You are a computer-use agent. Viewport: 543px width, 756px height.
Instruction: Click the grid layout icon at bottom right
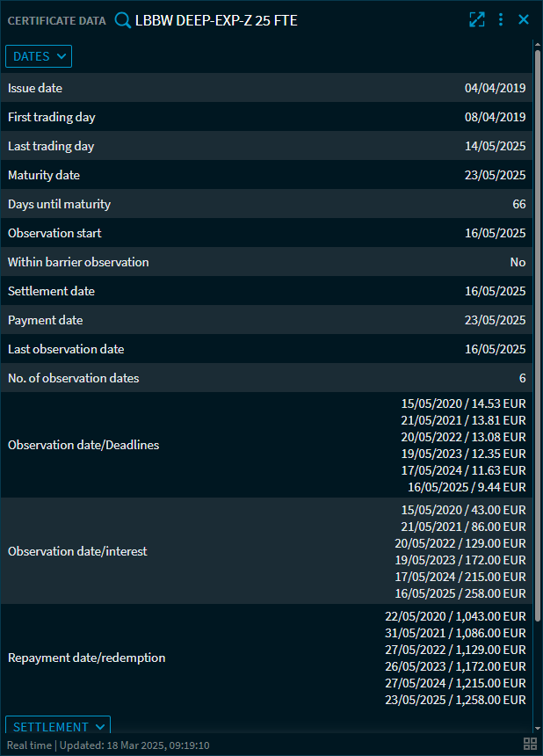pos(529,744)
